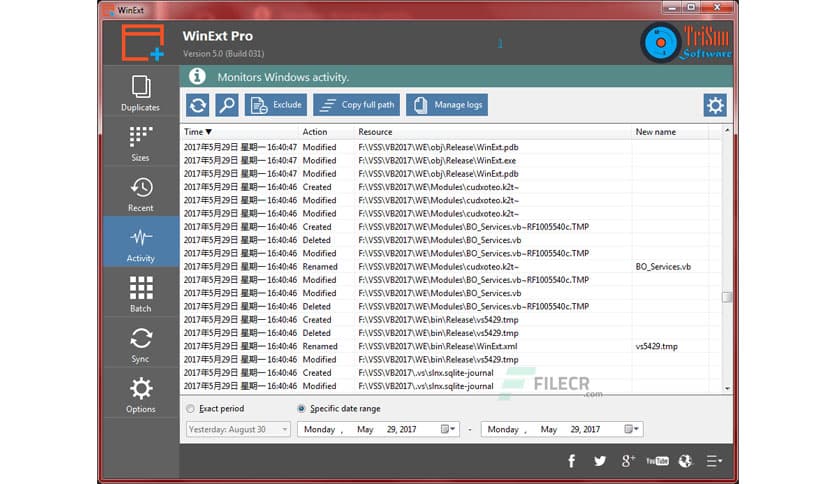Viewport: 836px width, 484px height.
Task: Click the end date weekday field Monday
Action: pos(503,429)
